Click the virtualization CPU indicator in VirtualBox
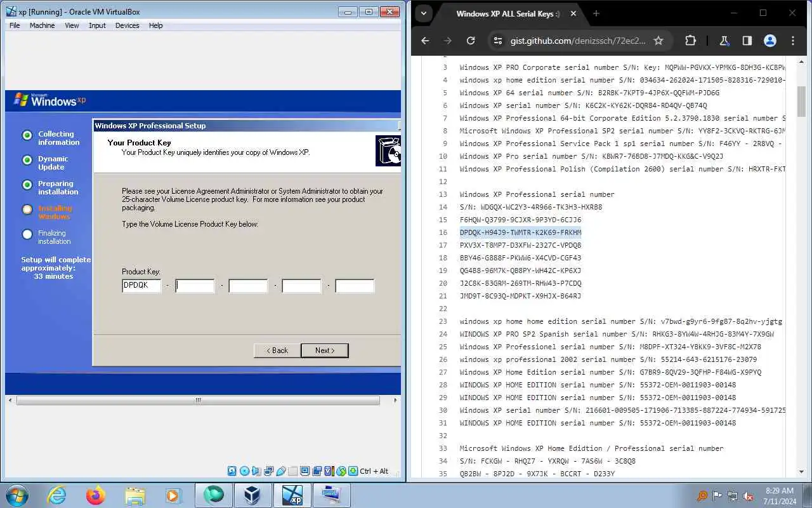Viewport: 812px width, 508px height. 328,471
